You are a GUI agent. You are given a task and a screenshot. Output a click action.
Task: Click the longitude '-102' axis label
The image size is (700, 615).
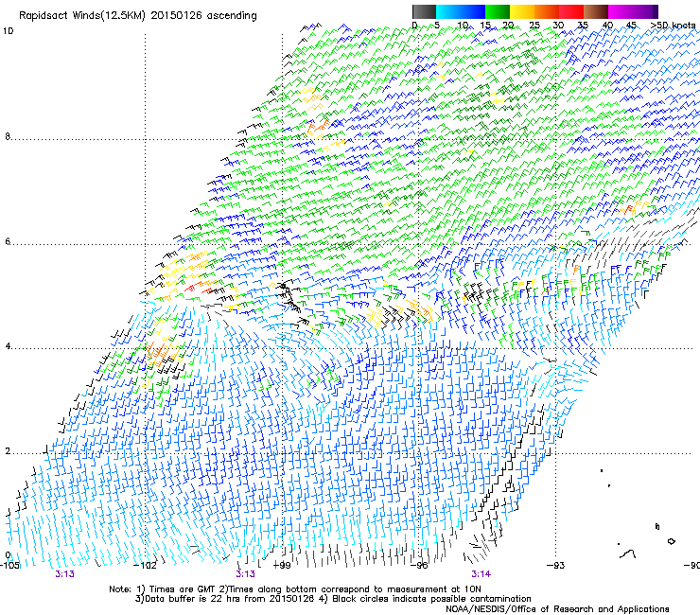(147, 566)
